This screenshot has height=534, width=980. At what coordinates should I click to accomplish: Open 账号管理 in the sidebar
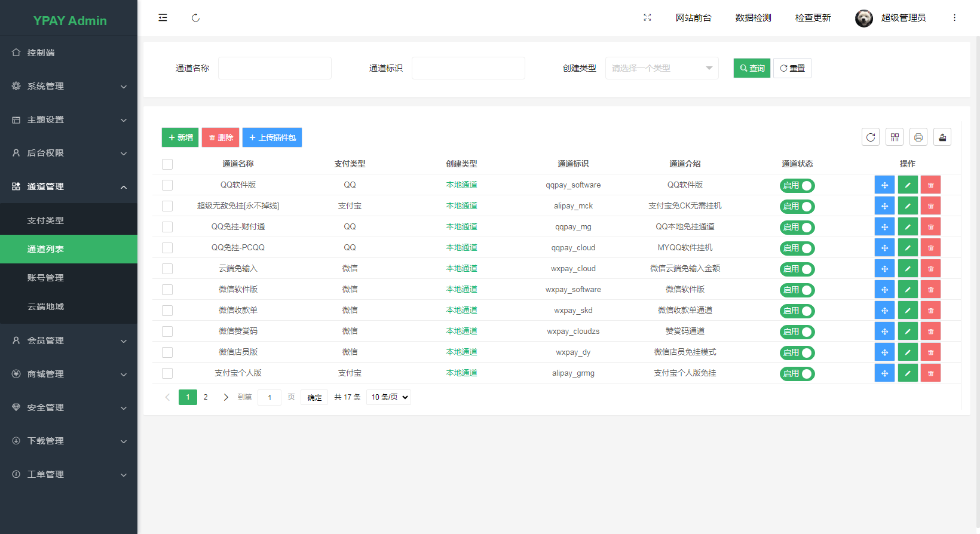point(45,278)
